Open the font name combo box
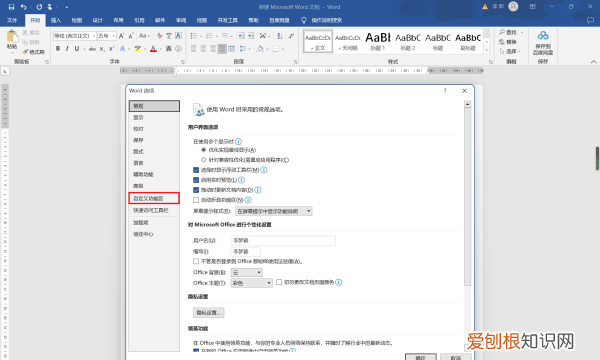Viewport: 600px width, 360px height. (x=75, y=36)
